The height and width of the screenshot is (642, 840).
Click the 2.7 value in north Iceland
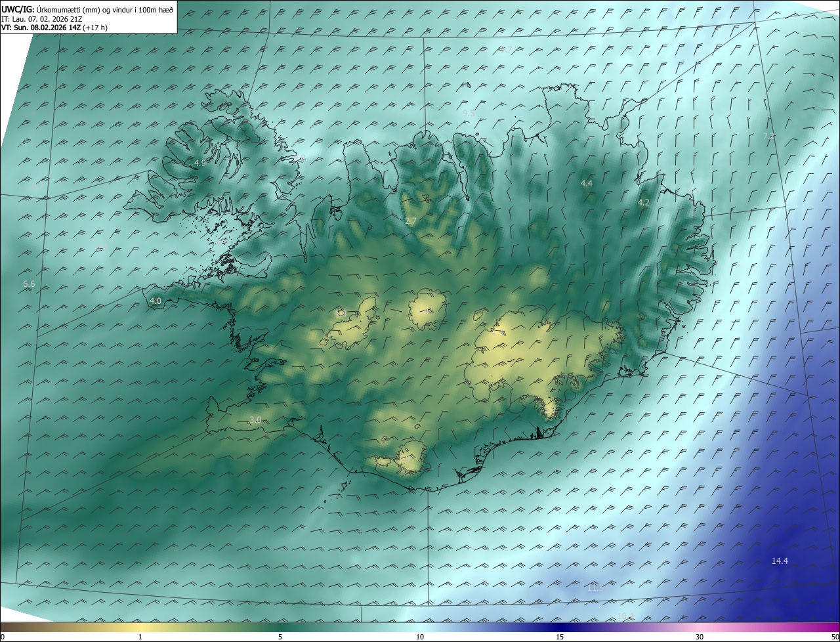point(411,221)
